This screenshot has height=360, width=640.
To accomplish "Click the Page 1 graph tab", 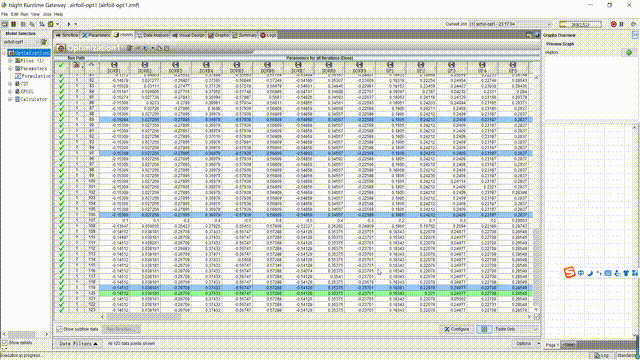I will pos(552,345).
